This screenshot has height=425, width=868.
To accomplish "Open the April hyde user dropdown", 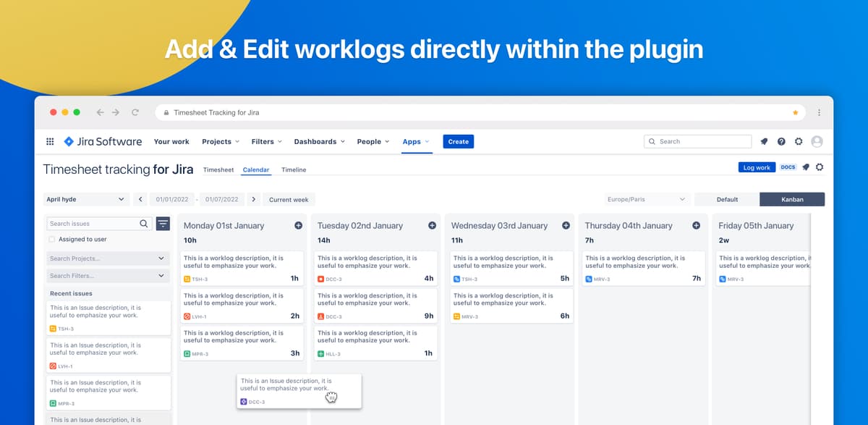I will tap(86, 199).
